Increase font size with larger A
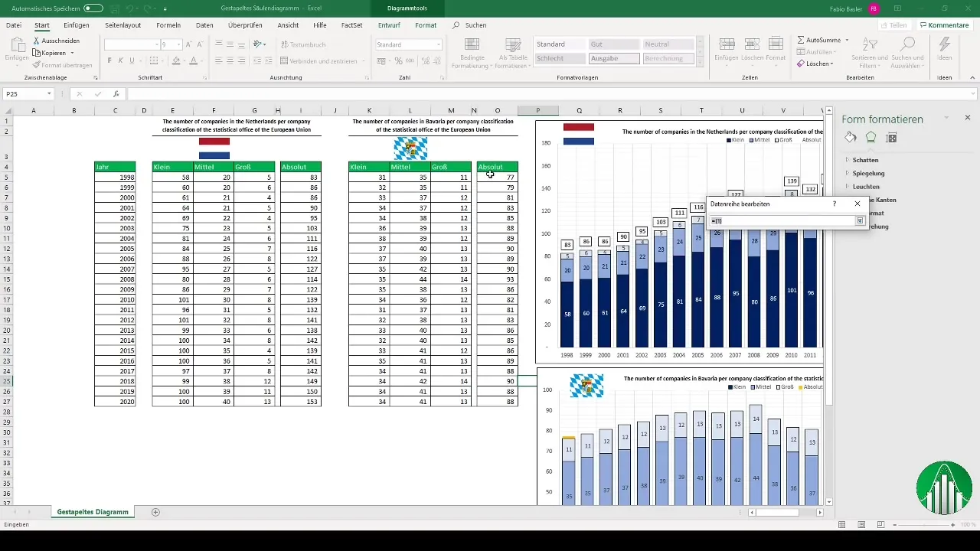The height and width of the screenshot is (551, 980). [x=188, y=44]
